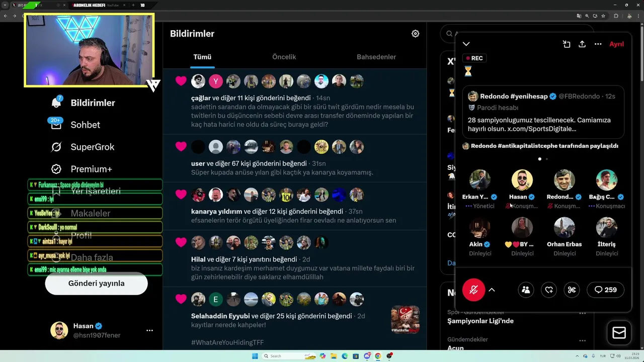The width and height of the screenshot is (644, 362).
Task: Click the first avatar in çağlar notification row
Action: pos(198,81)
